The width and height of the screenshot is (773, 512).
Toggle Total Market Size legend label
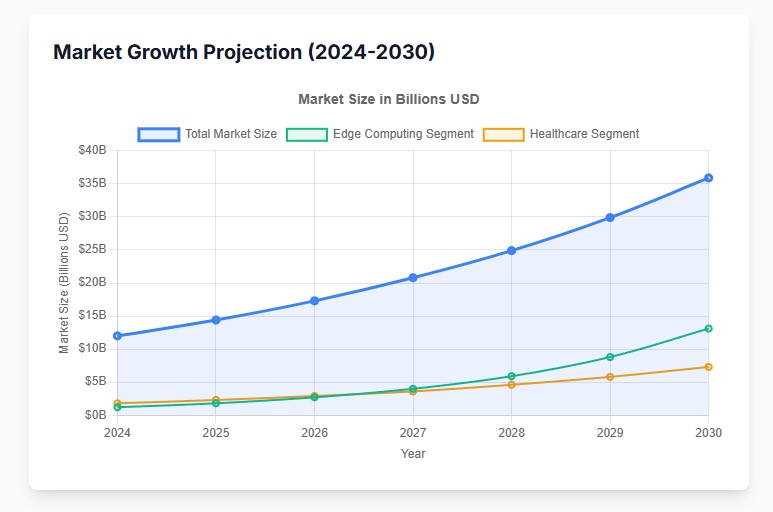[x=231, y=134]
